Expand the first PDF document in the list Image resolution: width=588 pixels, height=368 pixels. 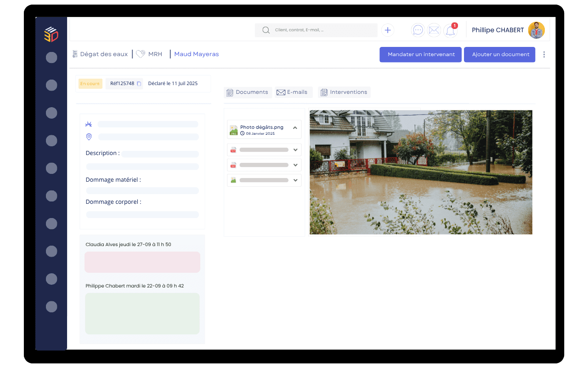point(295,149)
